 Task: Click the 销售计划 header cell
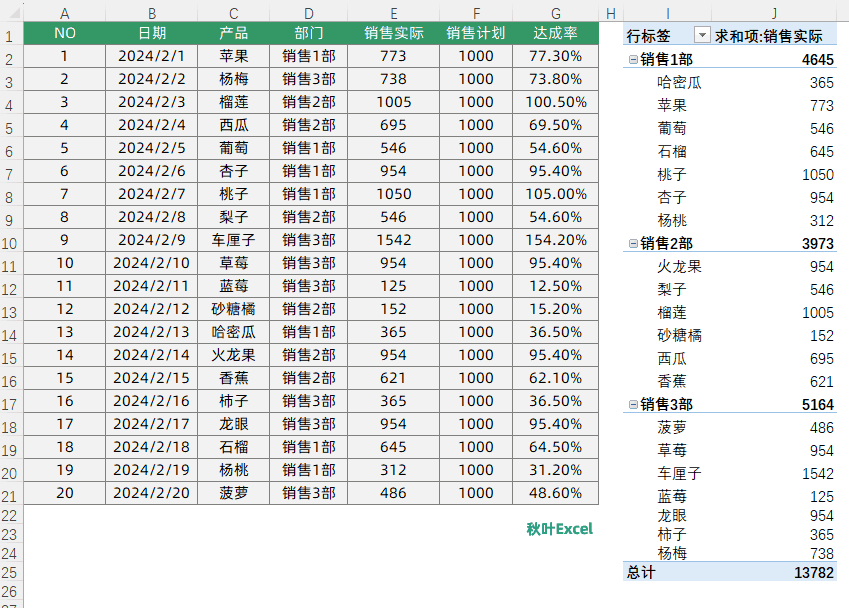coord(476,33)
